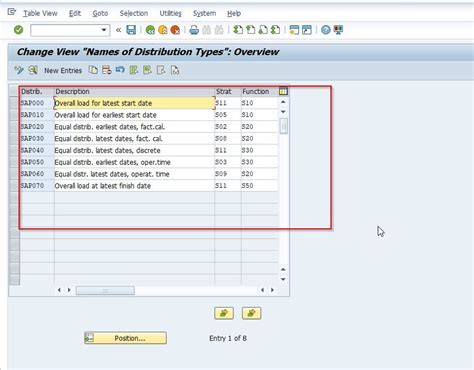Select the row selector for SAP030
The width and height of the screenshot is (474, 370).
click(14, 138)
